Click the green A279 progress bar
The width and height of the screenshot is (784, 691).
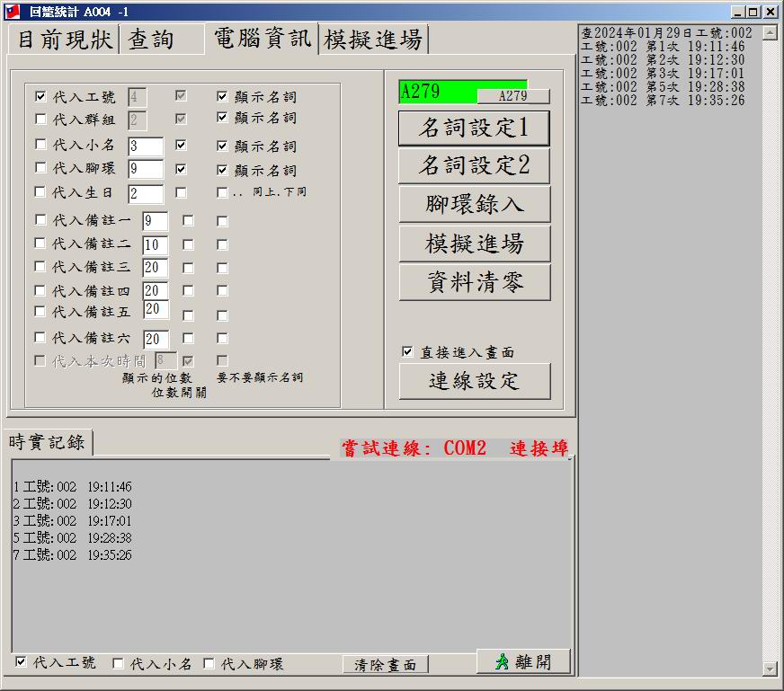(438, 90)
